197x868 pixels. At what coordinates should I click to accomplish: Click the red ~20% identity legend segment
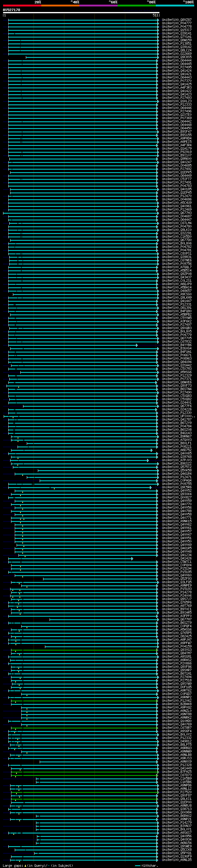[x=22, y=6]
